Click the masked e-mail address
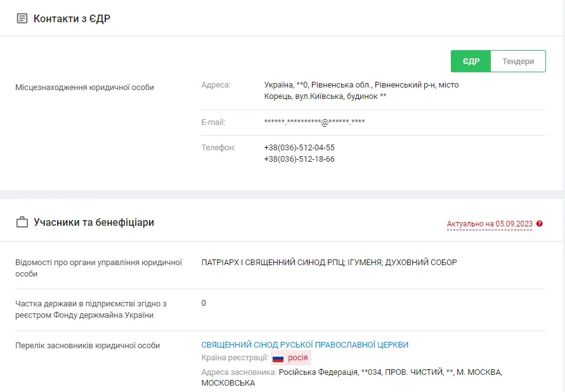Screen dimensions: 565x392 [x=315, y=122]
